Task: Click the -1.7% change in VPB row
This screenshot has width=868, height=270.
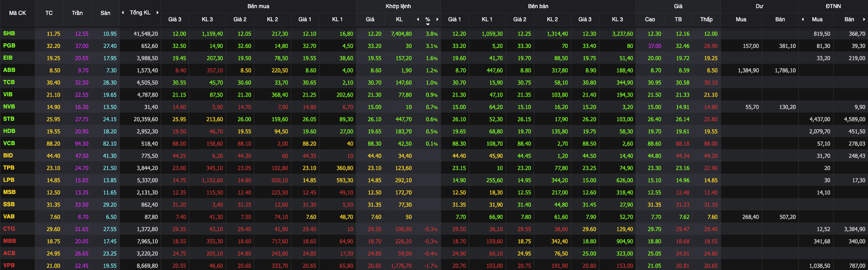Action: (x=431, y=266)
